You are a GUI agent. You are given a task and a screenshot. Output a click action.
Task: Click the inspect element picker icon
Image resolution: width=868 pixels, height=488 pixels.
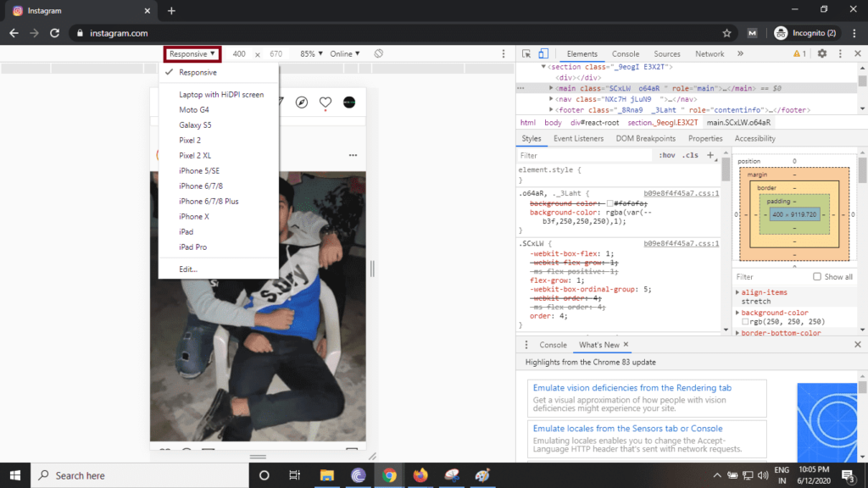526,53
